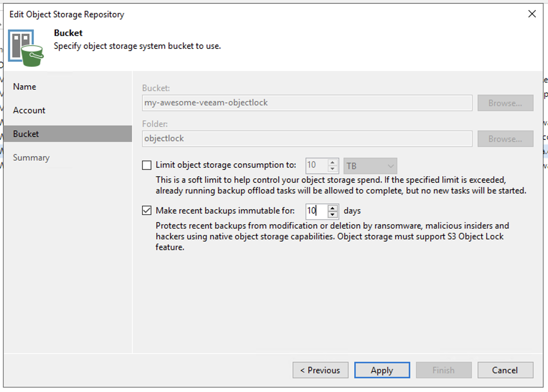The height and width of the screenshot is (392, 548).
Task: Cancel the repository edit
Action: [505, 370]
